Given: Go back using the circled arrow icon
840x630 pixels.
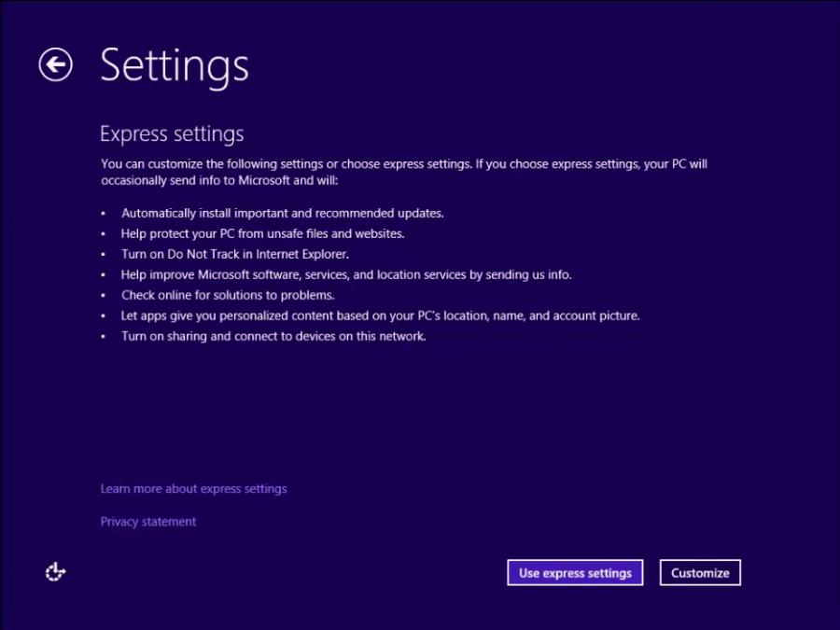Looking at the screenshot, I should [x=55, y=64].
